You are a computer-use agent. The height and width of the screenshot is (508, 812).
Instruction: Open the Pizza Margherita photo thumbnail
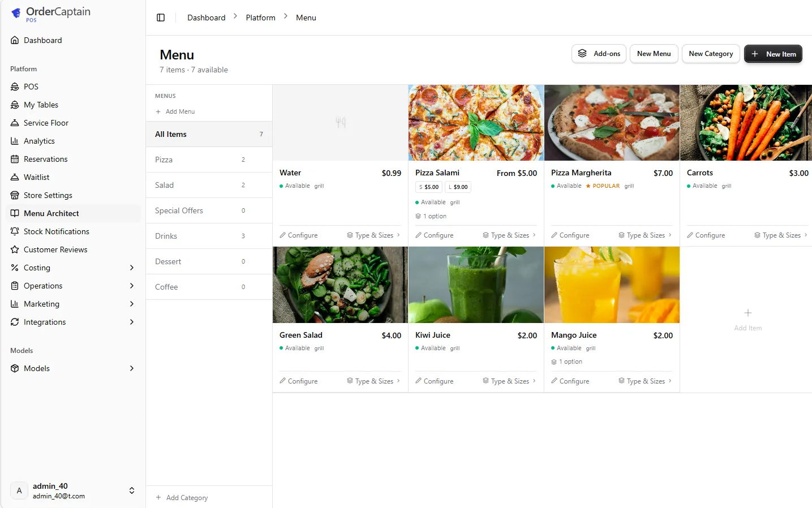click(612, 123)
